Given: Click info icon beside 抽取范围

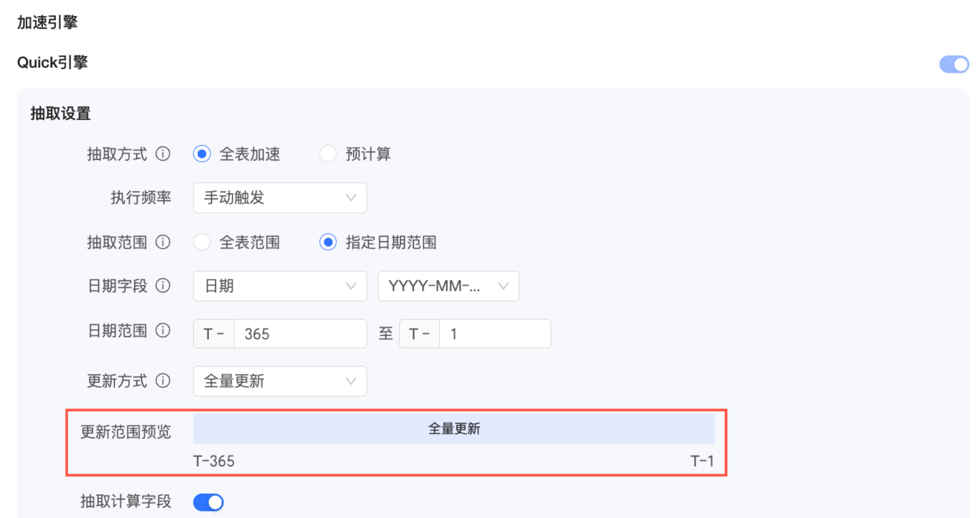Looking at the screenshot, I should point(163,242).
